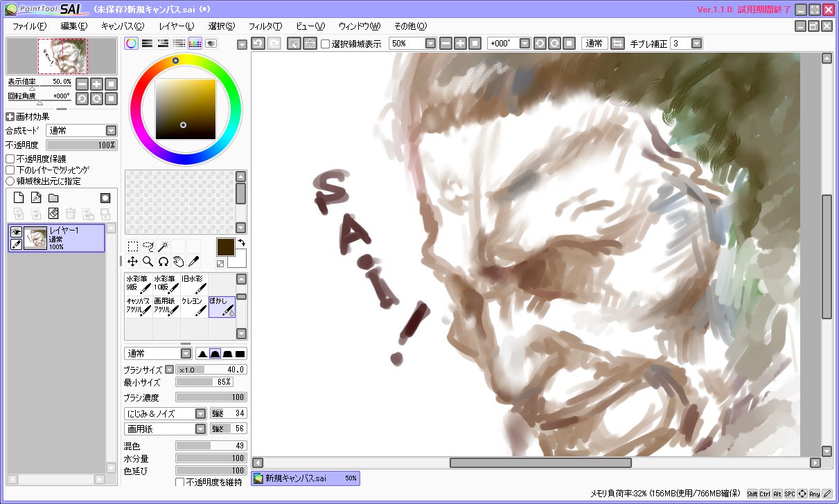839x504 pixels.
Task: Open the 編集(E) menu
Action: [x=73, y=26]
